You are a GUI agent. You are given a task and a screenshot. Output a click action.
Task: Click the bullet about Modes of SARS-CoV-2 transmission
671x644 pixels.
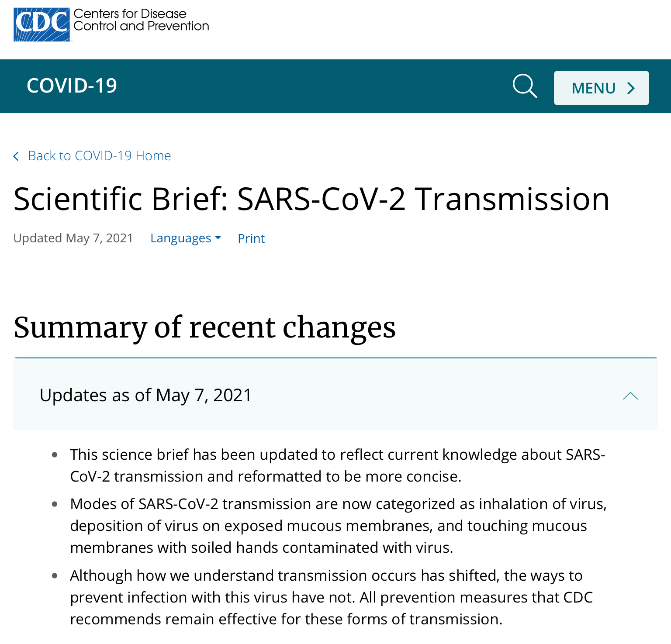[338, 526]
